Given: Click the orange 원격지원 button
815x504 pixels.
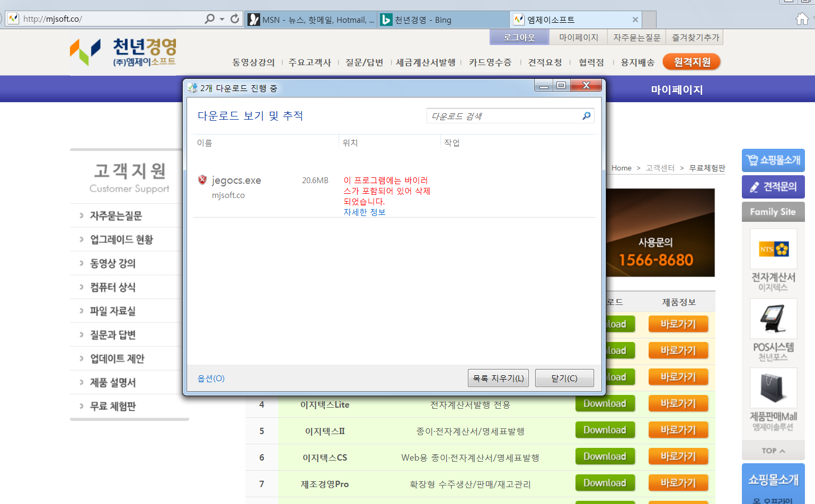Looking at the screenshot, I should click(x=692, y=62).
